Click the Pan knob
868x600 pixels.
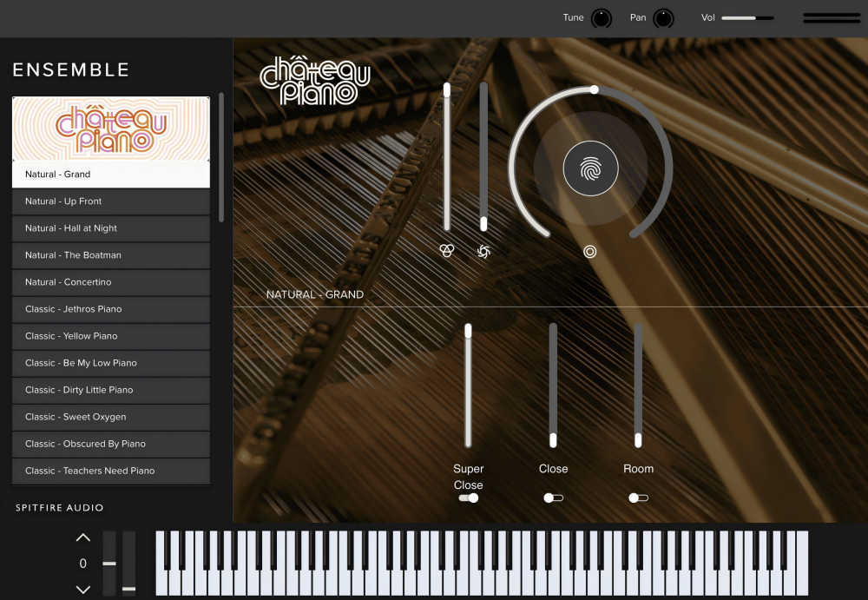(663, 18)
